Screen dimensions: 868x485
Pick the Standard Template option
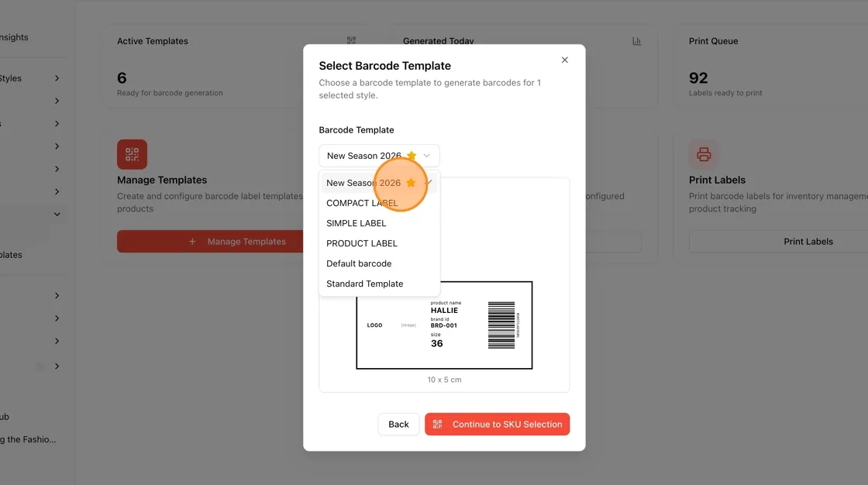[x=379, y=284]
